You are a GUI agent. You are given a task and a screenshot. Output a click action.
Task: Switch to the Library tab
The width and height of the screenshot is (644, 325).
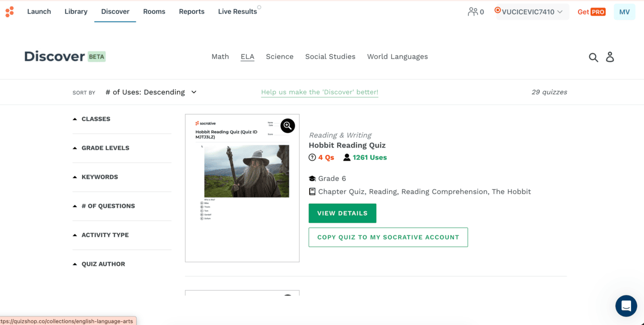(76, 12)
